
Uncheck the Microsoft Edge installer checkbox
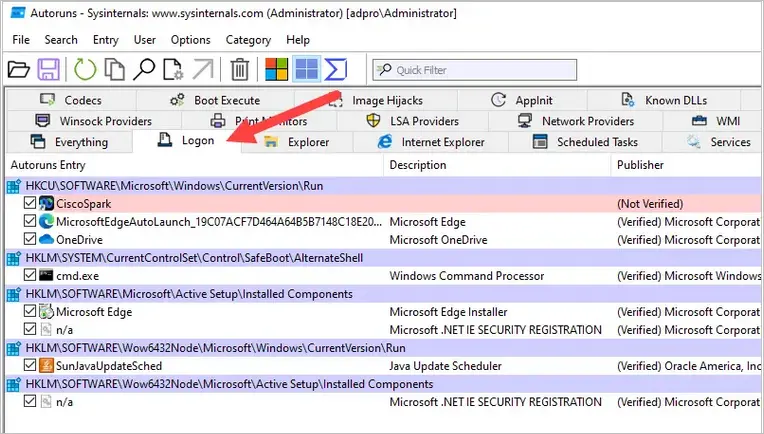tap(30, 311)
